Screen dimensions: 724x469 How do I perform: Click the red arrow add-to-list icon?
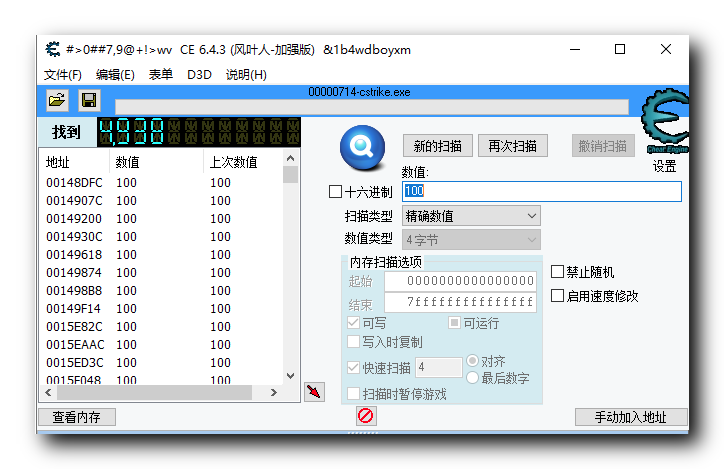click(x=314, y=392)
